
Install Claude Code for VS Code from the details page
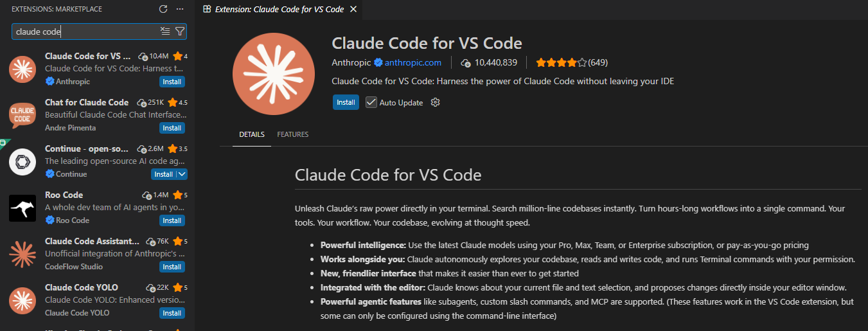coord(346,102)
